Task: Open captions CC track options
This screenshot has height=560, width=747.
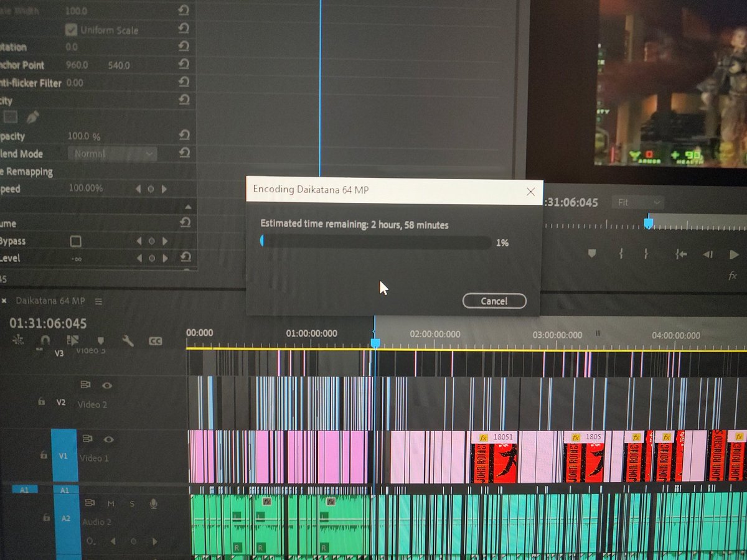Action: tap(155, 341)
